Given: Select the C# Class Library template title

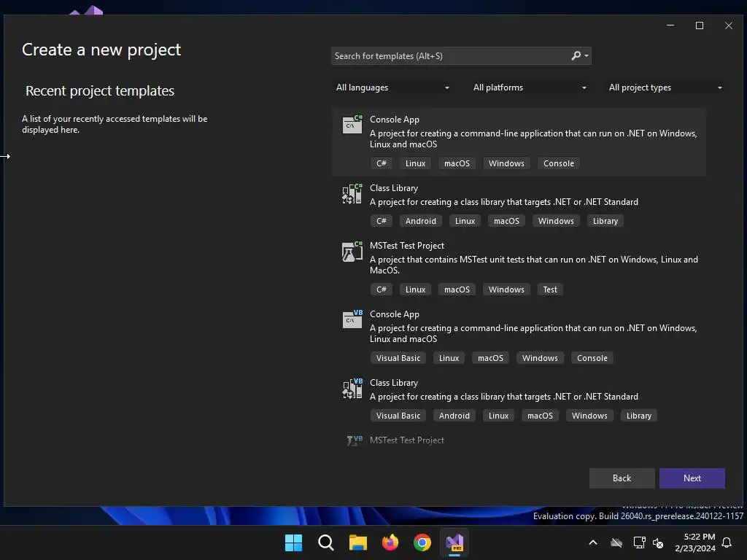Looking at the screenshot, I should point(394,188).
